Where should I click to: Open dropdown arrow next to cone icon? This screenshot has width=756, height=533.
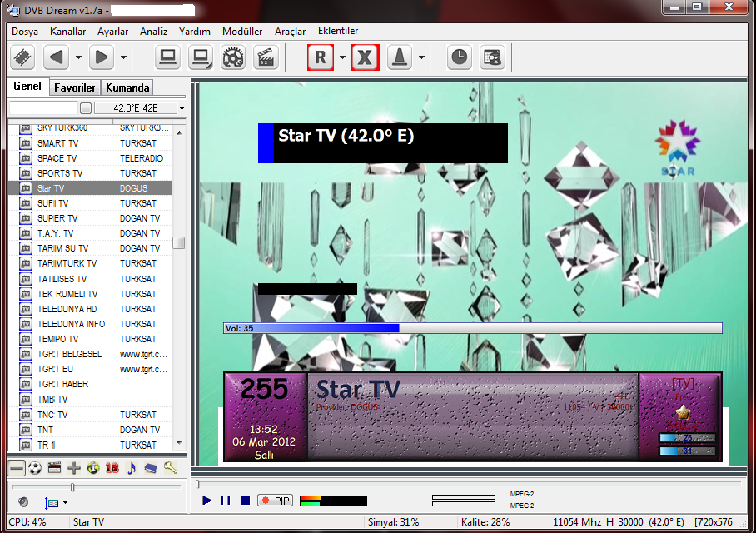point(422,57)
